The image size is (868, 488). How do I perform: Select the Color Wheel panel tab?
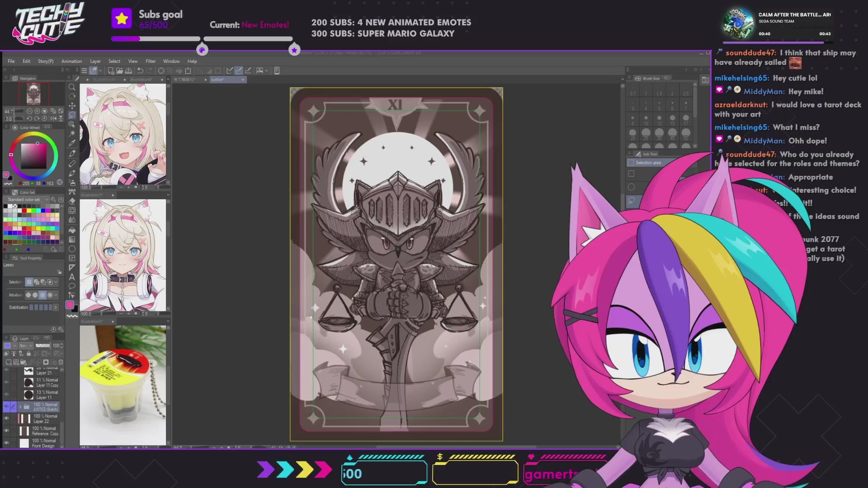tap(27, 127)
